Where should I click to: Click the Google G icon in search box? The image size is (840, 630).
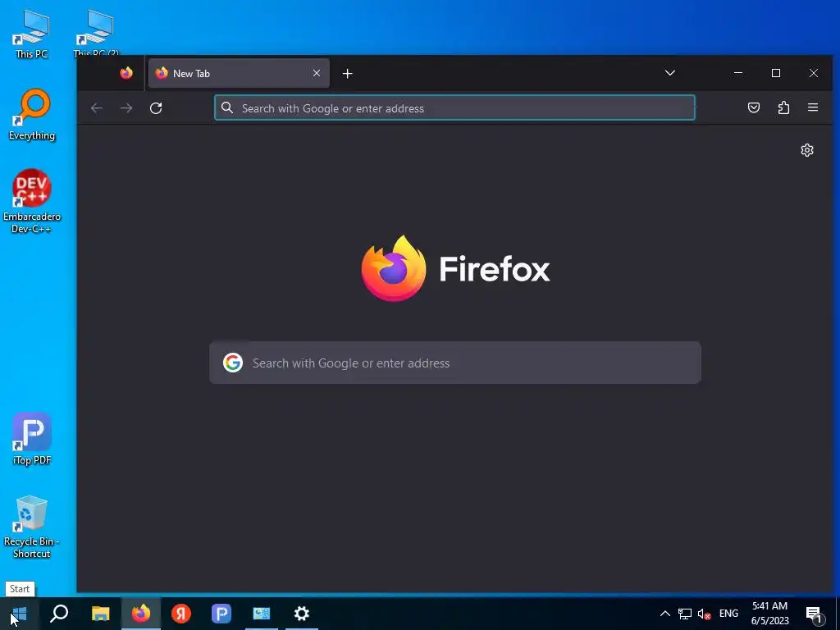click(233, 363)
